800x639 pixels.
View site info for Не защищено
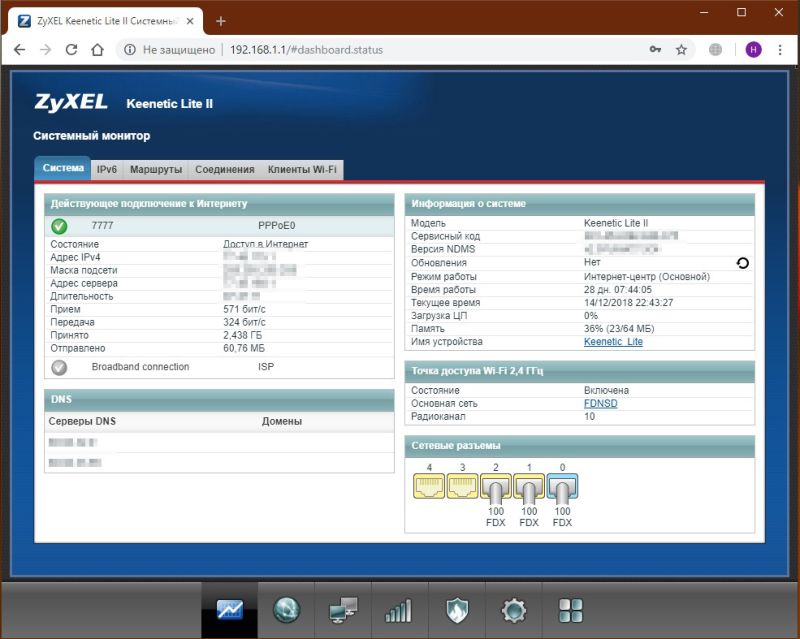(169, 50)
